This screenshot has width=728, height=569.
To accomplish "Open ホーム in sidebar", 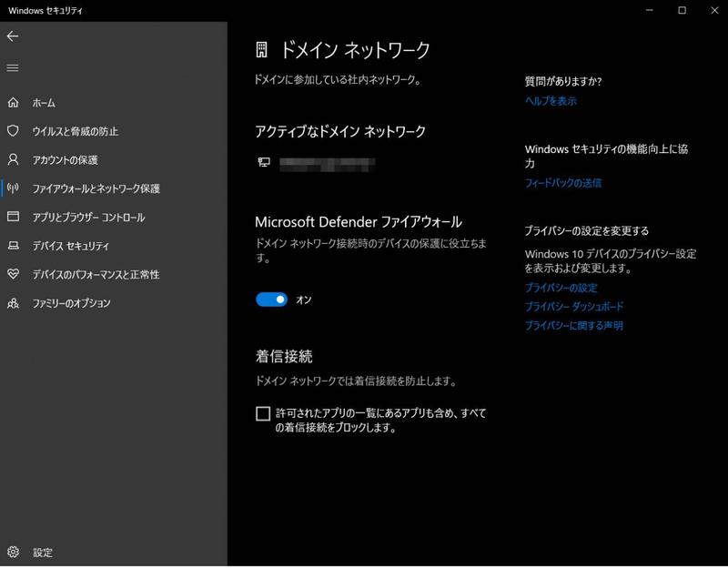I will pyautogui.click(x=44, y=103).
